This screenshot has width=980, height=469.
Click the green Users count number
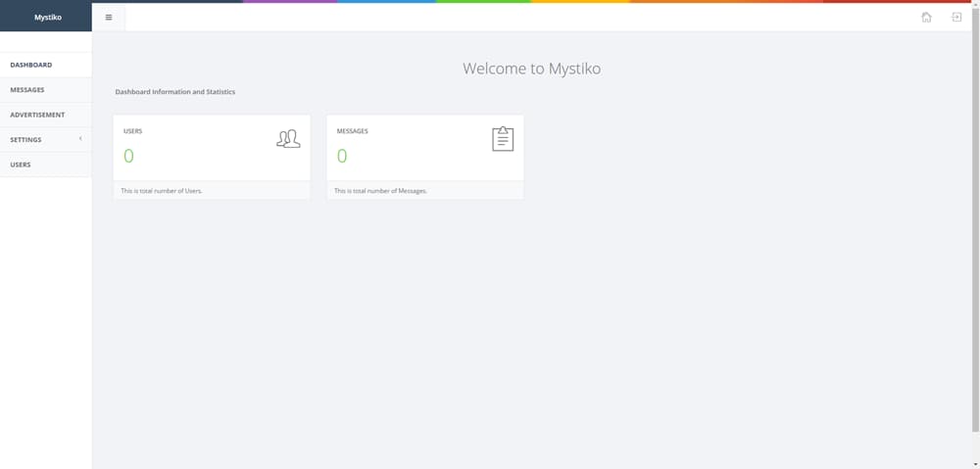coord(128,156)
